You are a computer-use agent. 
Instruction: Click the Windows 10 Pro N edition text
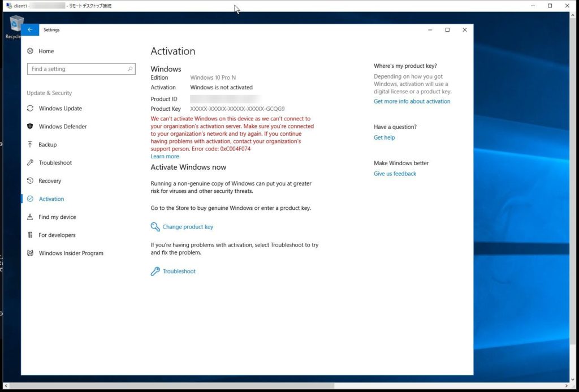point(213,77)
